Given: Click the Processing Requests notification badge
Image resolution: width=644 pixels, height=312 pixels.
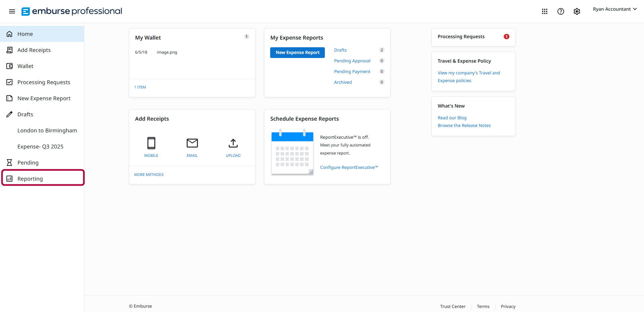Looking at the screenshot, I should [x=506, y=37].
